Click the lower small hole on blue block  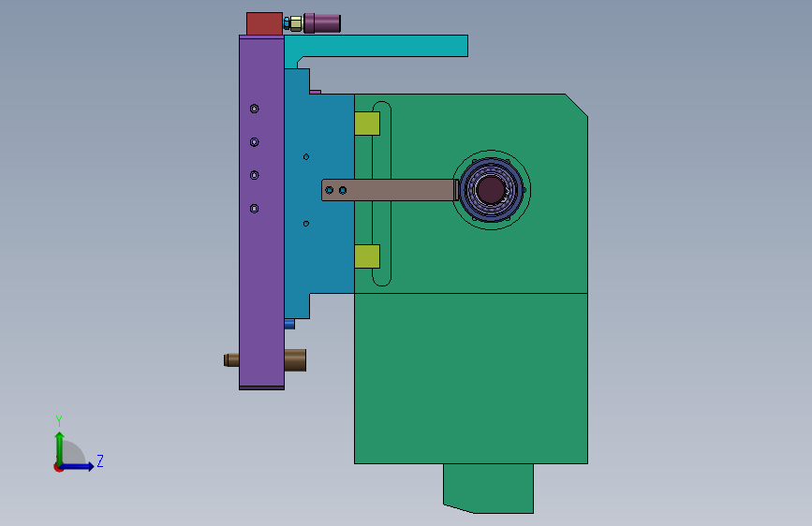[306, 224]
